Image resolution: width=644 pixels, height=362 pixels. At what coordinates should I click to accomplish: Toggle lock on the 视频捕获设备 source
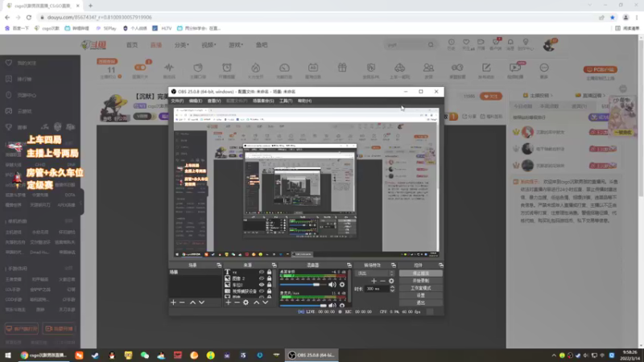pos(269,291)
